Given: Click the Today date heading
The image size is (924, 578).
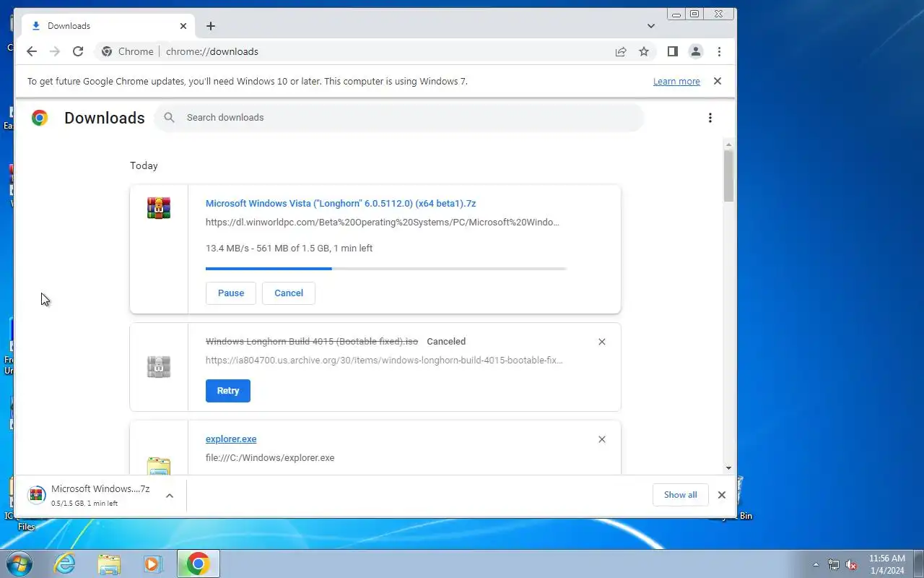Looking at the screenshot, I should coord(144,165).
